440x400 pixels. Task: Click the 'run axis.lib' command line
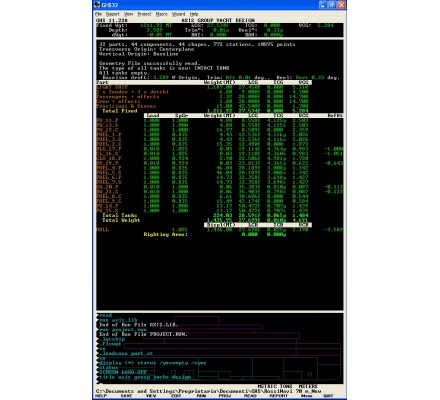click(x=118, y=320)
